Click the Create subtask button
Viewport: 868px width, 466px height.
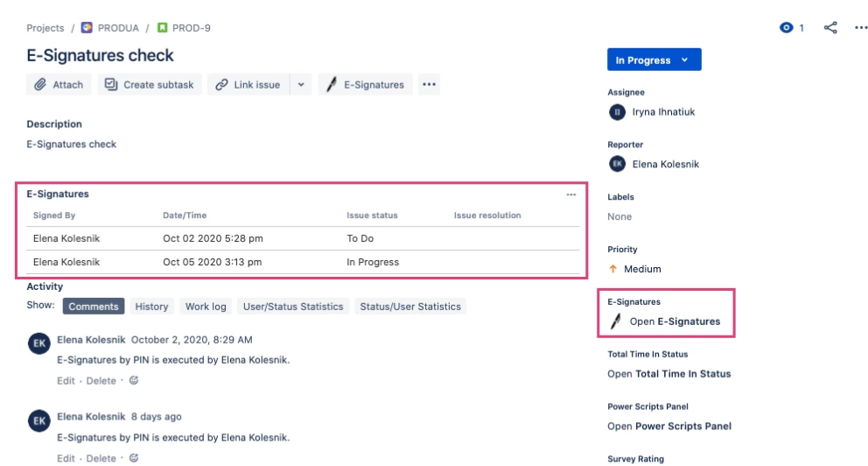click(x=150, y=85)
